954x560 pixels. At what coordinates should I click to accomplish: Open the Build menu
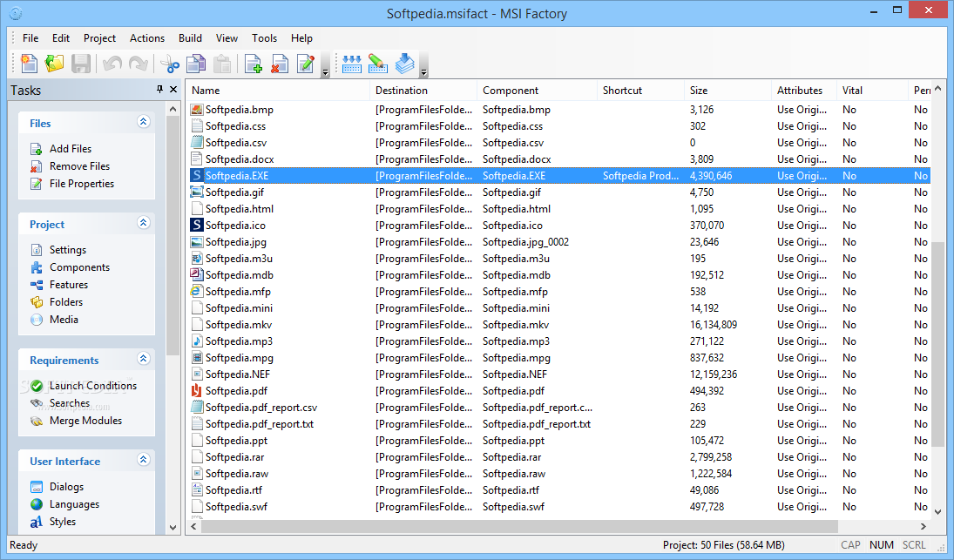point(191,37)
